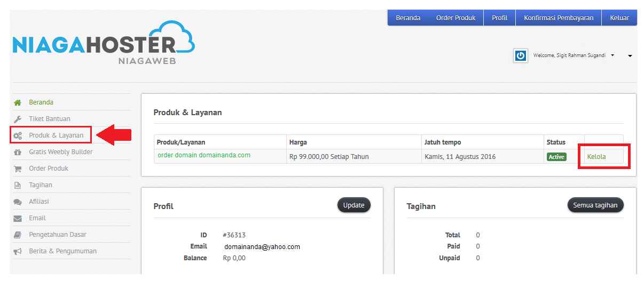Click the Order Produk cart icon

click(18, 169)
